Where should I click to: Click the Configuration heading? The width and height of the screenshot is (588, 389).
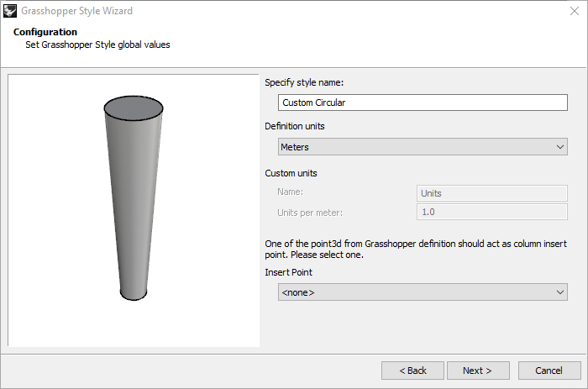point(45,32)
